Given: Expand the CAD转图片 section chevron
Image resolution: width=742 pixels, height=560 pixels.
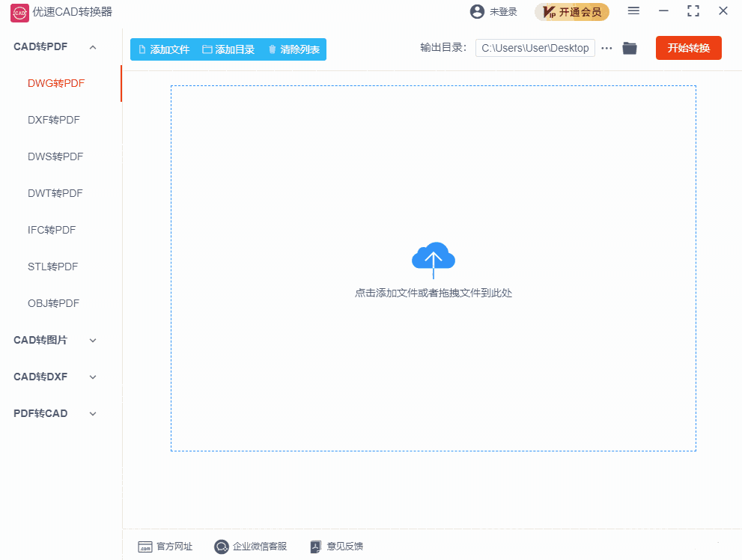Looking at the screenshot, I should point(93,341).
